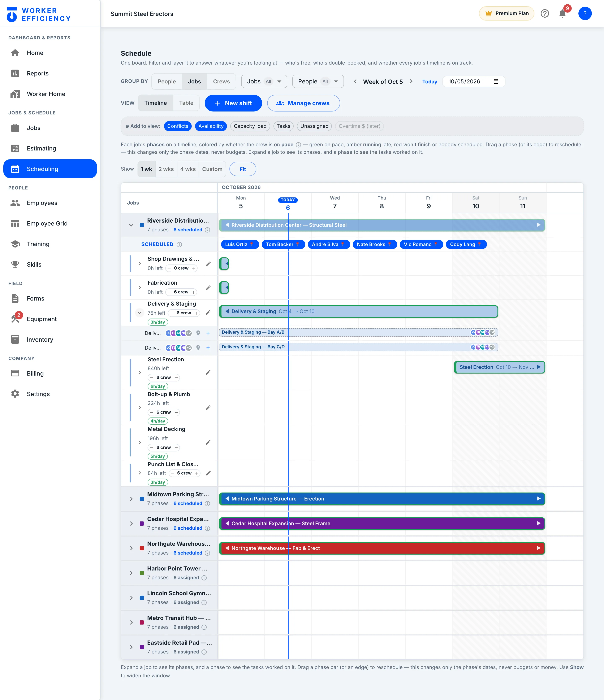This screenshot has width=604, height=700.
Task: Edit the Metal Decking pencil icon
Action: (x=208, y=443)
